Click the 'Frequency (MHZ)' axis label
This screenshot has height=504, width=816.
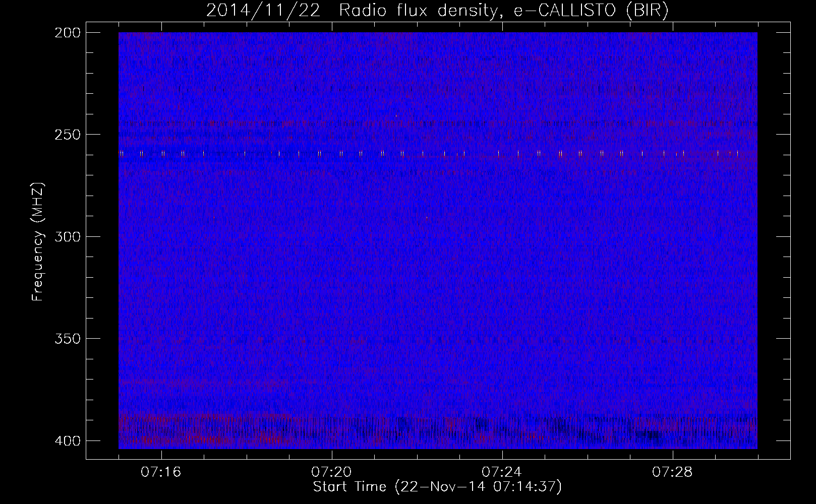38,242
